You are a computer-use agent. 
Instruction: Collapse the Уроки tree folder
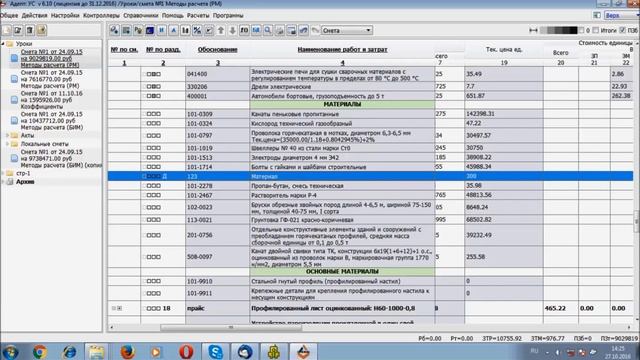coord(3,43)
